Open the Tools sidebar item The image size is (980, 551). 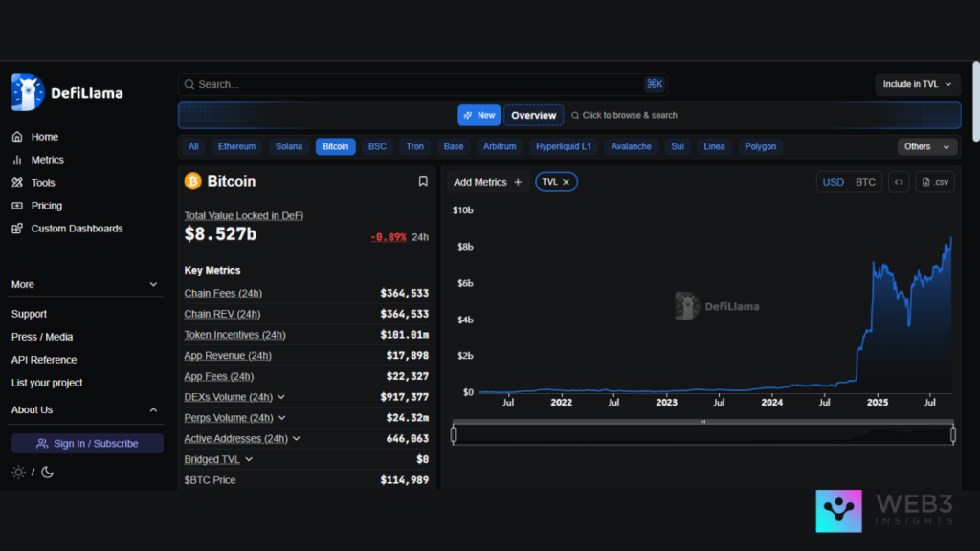pyautogui.click(x=42, y=183)
